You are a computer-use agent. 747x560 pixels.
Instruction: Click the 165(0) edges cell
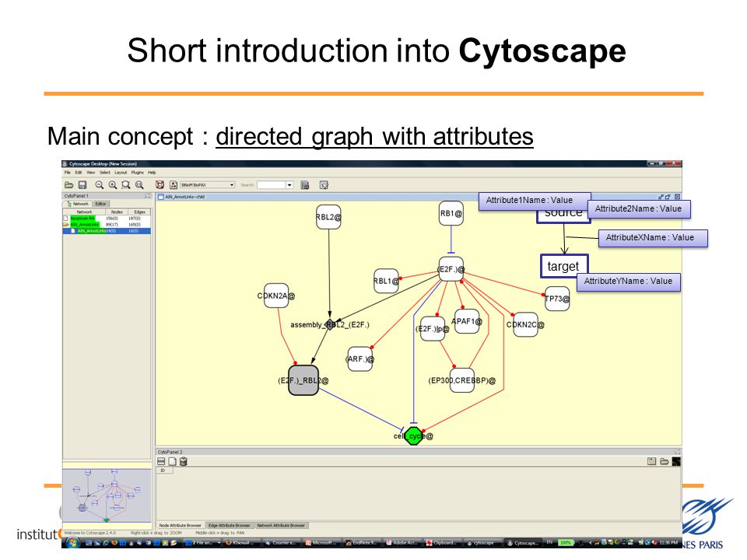135,224
